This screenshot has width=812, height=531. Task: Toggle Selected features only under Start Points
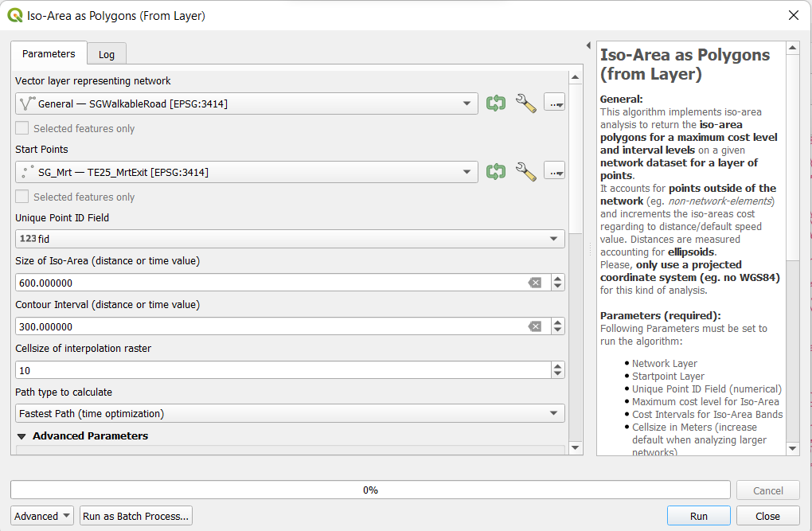click(x=22, y=197)
